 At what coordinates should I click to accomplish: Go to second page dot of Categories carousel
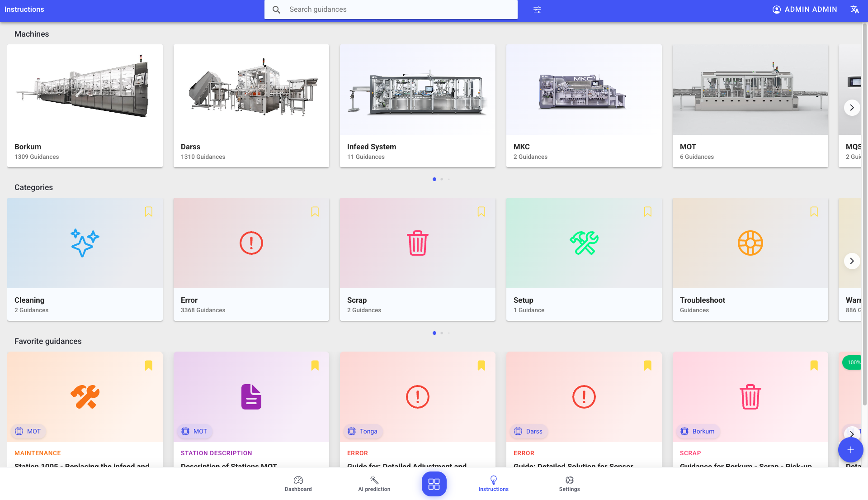(442, 333)
